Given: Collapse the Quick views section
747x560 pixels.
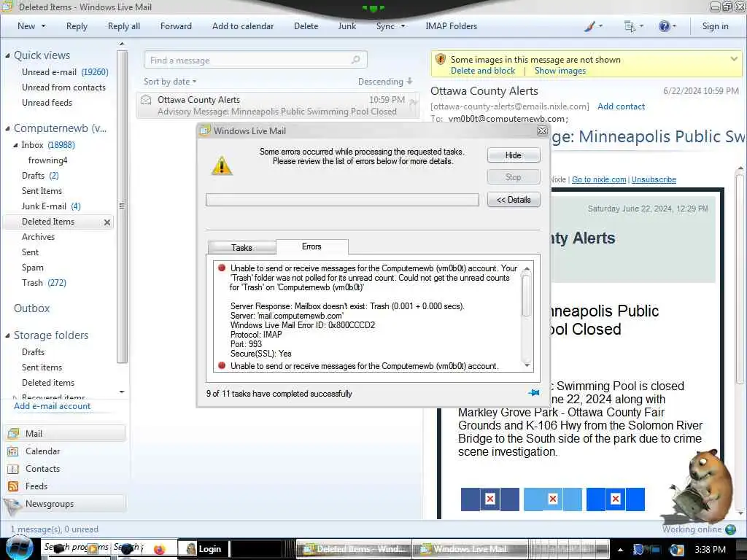Looking at the screenshot, I should [7, 55].
